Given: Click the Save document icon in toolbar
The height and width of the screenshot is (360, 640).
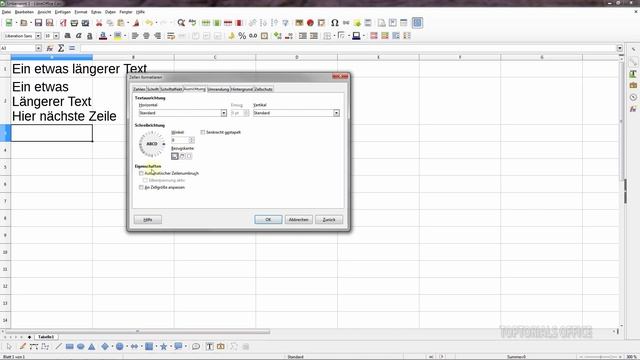Looking at the screenshot, I should point(38,23).
